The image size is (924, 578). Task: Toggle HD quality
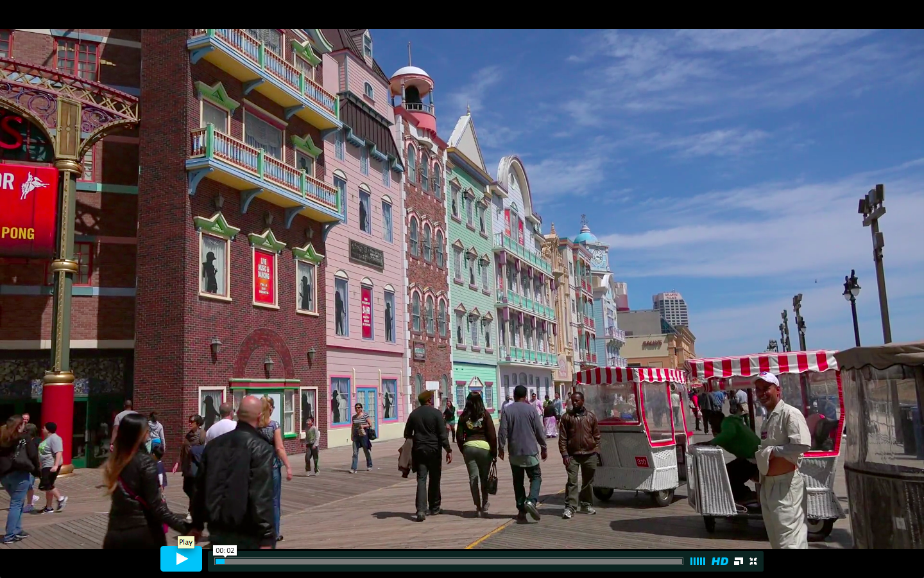pyautogui.click(x=719, y=561)
